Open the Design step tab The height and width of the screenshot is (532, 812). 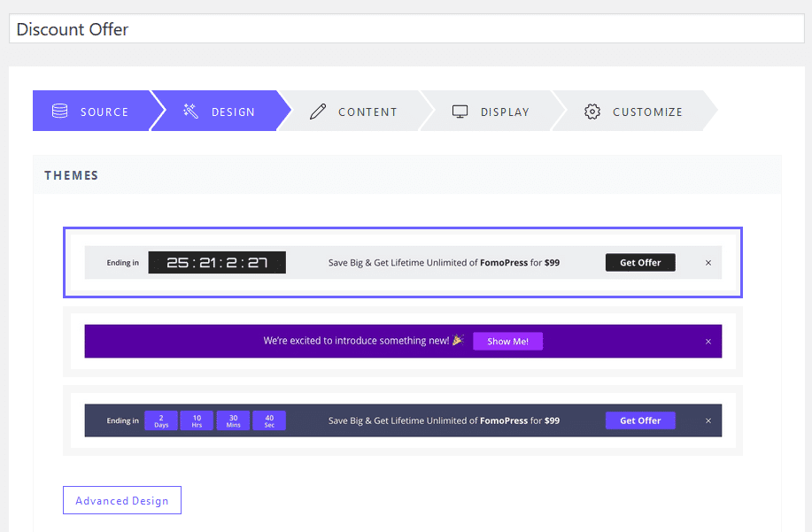tap(221, 111)
